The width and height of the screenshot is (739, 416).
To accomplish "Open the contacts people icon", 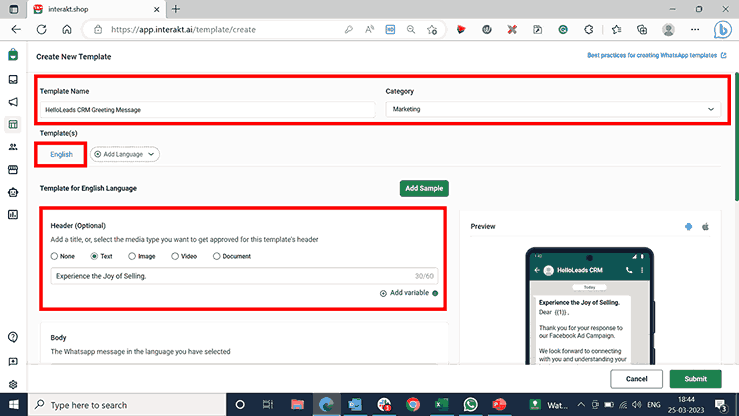I will click(13, 147).
